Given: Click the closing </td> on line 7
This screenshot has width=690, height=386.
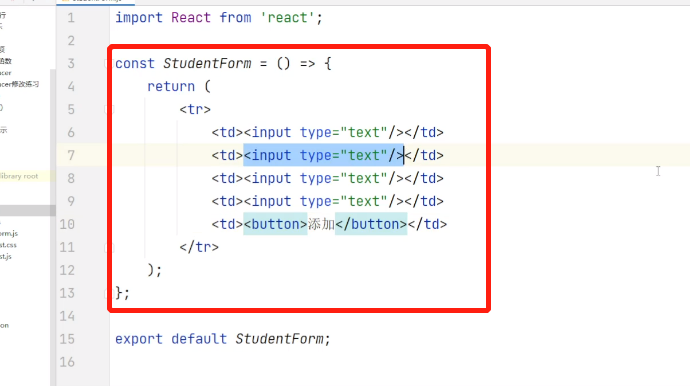Looking at the screenshot, I should click(424, 155).
